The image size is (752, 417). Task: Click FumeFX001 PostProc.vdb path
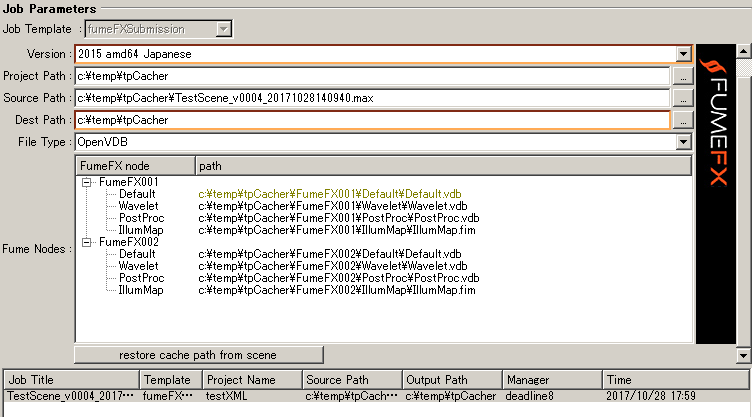(x=339, y=218)
